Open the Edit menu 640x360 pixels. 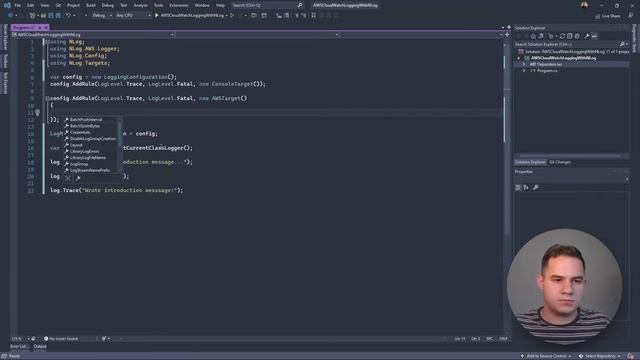[x=31, y=5]
